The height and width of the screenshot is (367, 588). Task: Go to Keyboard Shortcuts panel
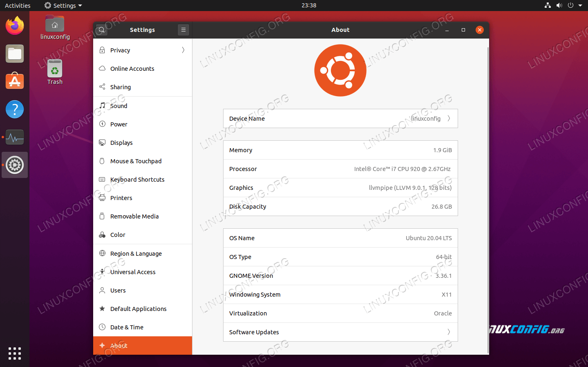pyautogui.click(x=143, y=179)
